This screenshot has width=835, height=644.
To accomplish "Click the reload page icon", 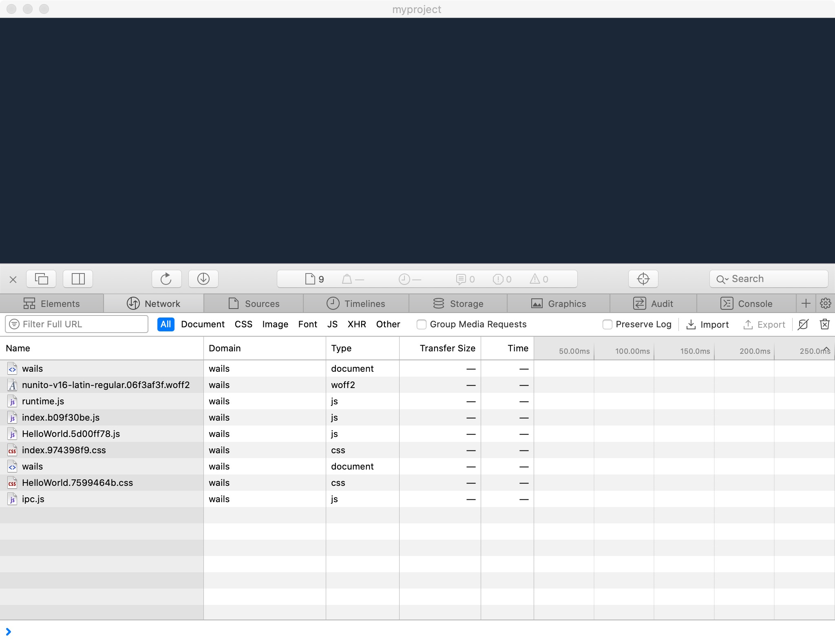I will (x=166, y=279).
